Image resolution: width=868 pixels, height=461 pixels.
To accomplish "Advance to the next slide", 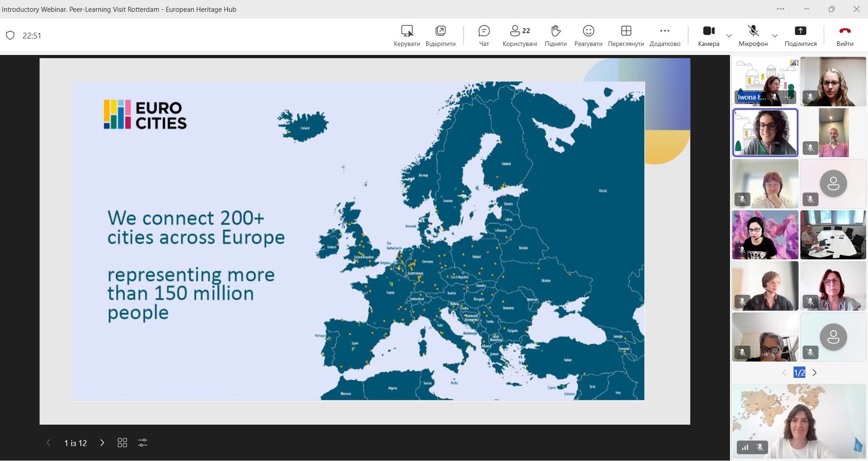I will tap(102, 443).
